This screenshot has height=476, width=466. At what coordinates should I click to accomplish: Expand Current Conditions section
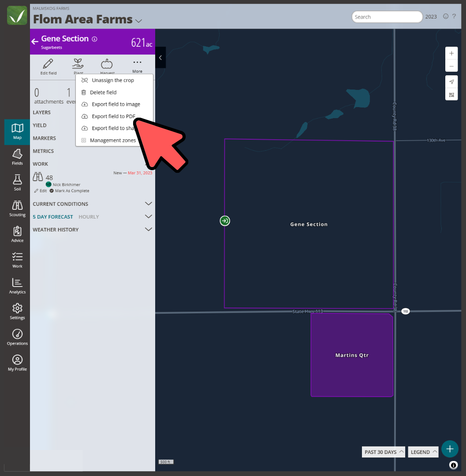pos(149,204)
